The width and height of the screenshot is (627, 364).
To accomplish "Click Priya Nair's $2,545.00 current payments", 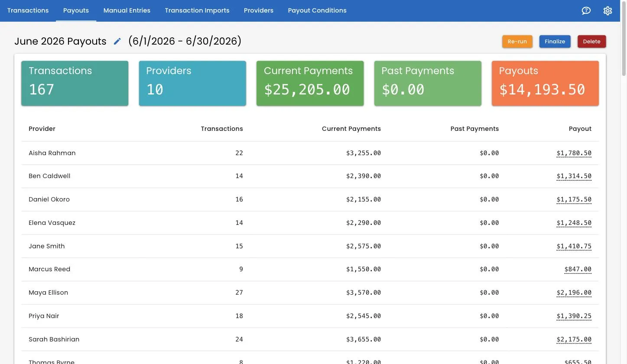I will [x=364, y=316].
